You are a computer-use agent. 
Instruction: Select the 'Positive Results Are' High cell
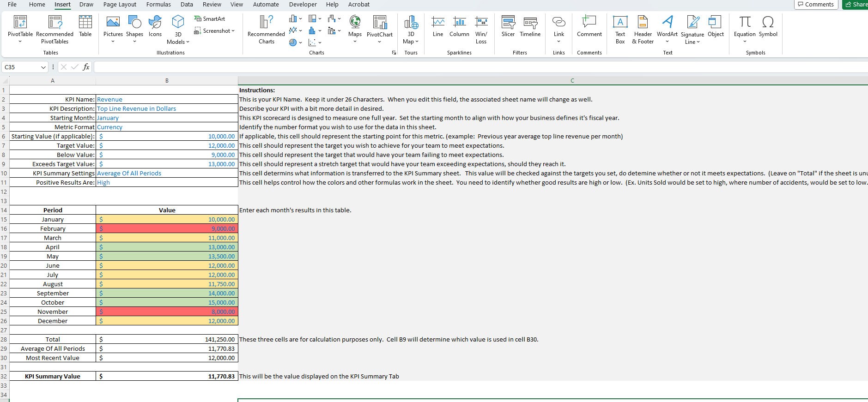167,182
